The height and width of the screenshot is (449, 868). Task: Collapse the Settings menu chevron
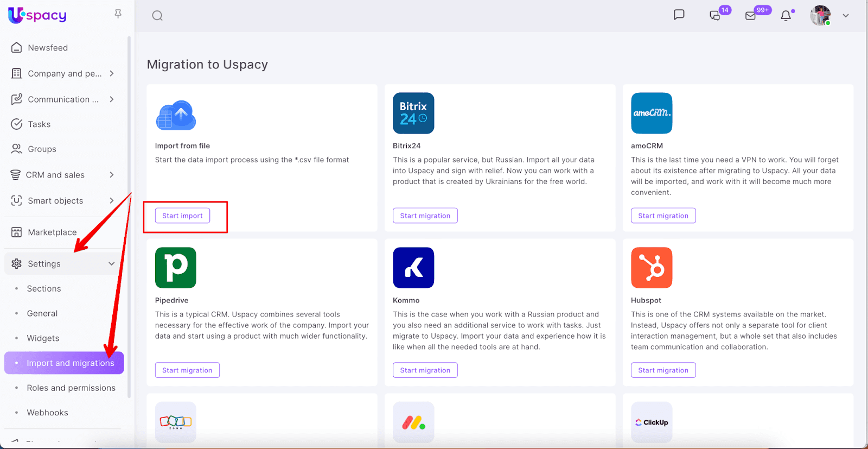pyautogui.click(x=112, y=264)
